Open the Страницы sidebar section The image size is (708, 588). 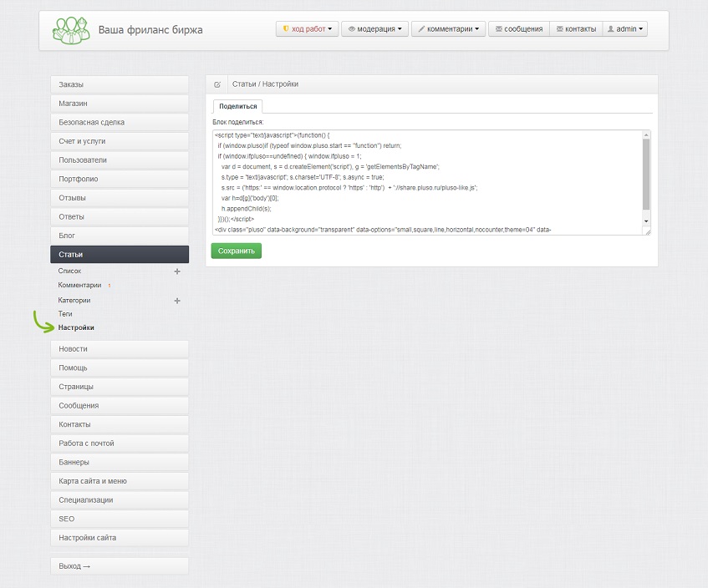pos(120,388)
